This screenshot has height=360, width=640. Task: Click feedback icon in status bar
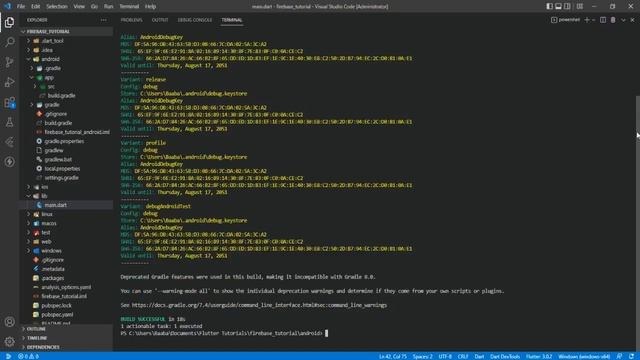point(620,356)
